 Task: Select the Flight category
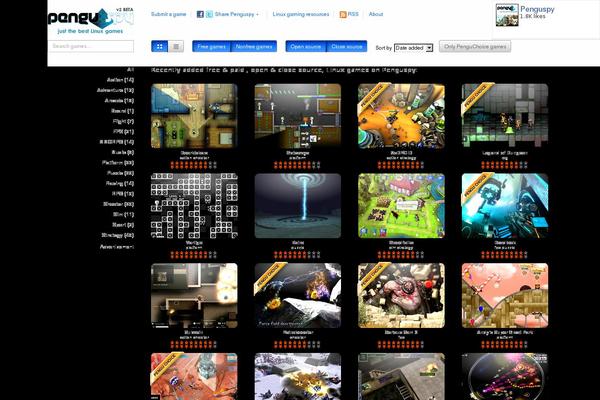[x=123, y=121]
